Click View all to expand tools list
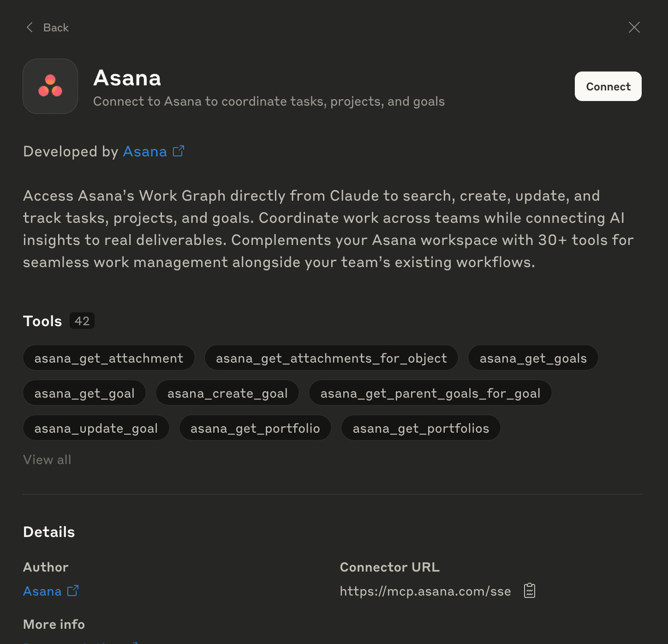This screenshot has height=644, width=668. pyautogui.click(x=47, y=459)
